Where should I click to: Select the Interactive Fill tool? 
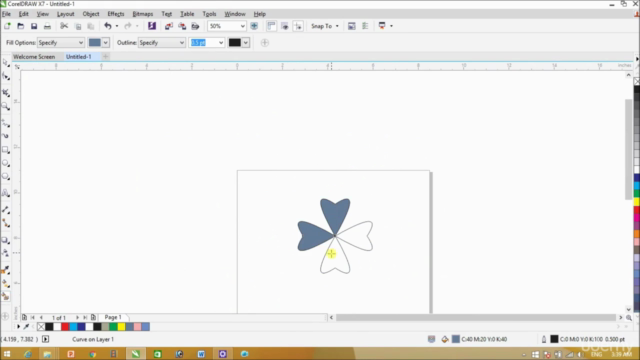[x=6, y=283]
